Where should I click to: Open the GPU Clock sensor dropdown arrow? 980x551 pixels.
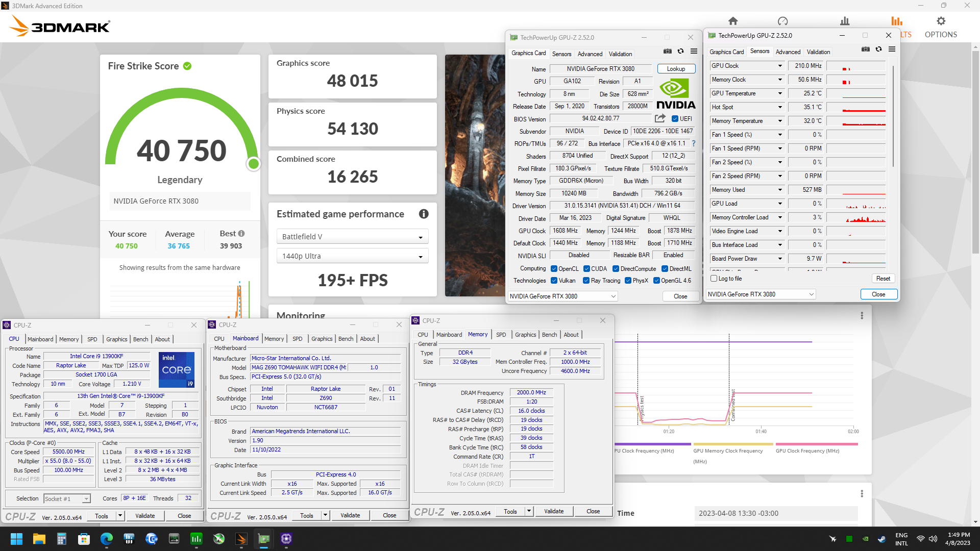coord(780,66)
